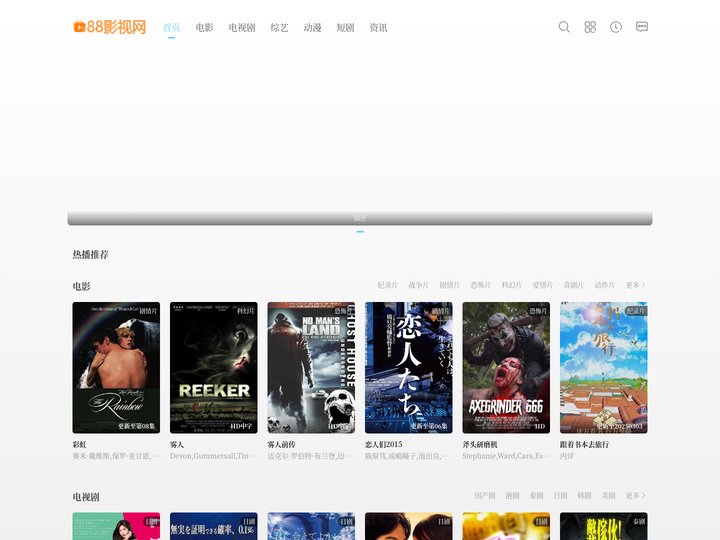This screenshot has width=720, height=540.
Task: Select the 短剧 navigation tab
Action: pos(345,28)
